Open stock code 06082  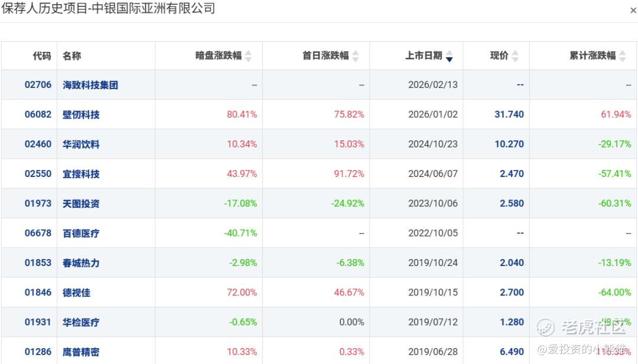[38, 114]
